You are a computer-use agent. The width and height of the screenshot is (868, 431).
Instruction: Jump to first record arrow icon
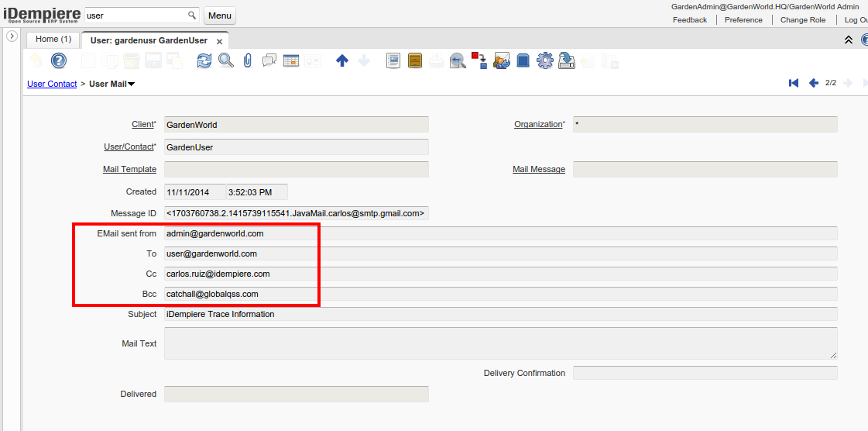(x=793, y=83)
